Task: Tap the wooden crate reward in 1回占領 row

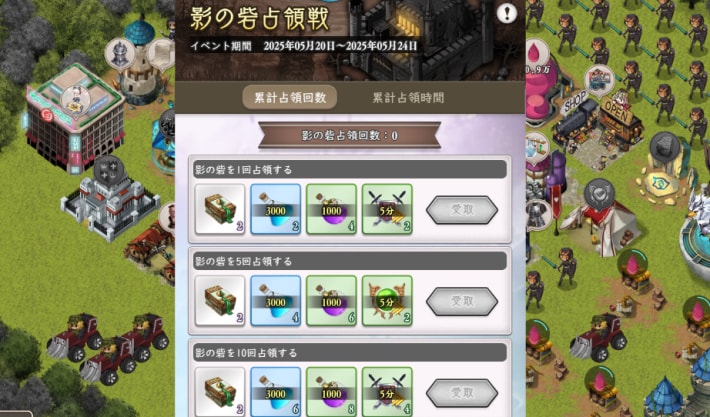Action: [220, 209]
